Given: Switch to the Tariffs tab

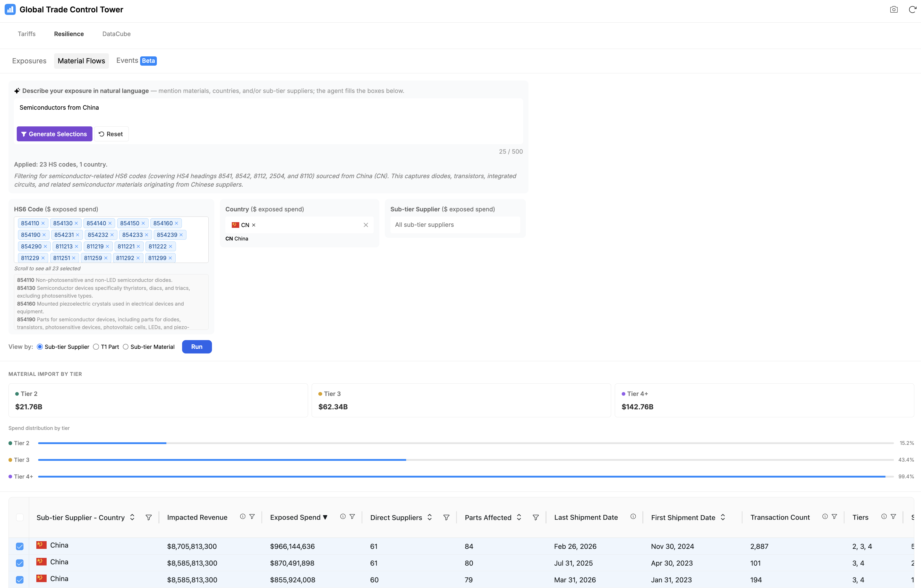Looking at the screenshot, I should pyautogui.click(x=27, y=34).
